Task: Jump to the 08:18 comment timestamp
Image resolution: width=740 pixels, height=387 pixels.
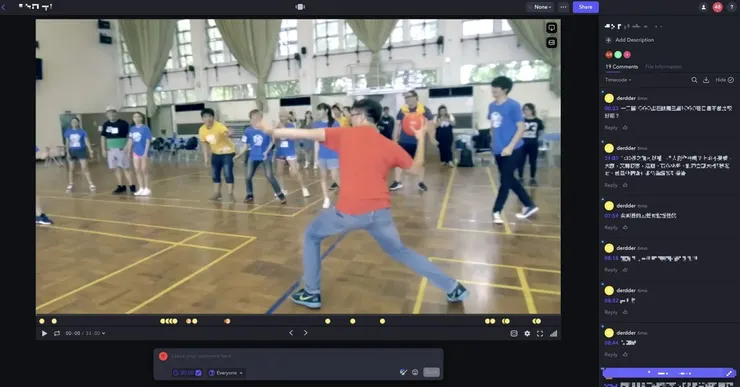Action: [611, 258]
